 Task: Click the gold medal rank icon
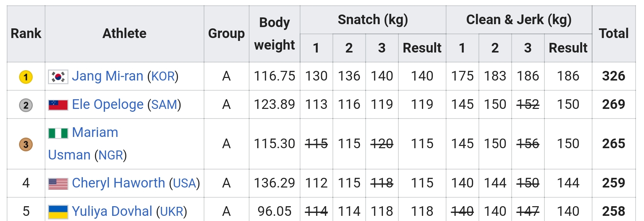tap(26, 77)
